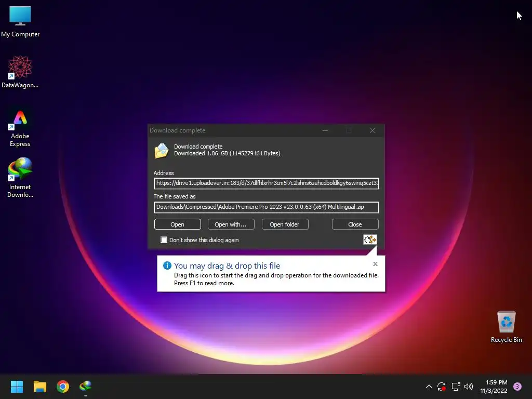Close the Download complete window
Image resolution: width=532 pixels, height=399 pixels.
(x=373, y=130)
